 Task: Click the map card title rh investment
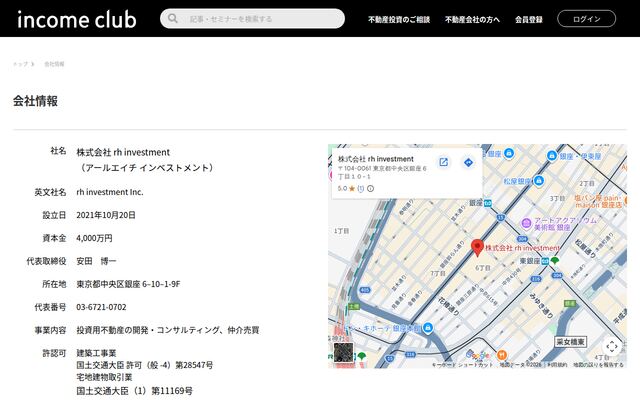(x=376, y=159)
